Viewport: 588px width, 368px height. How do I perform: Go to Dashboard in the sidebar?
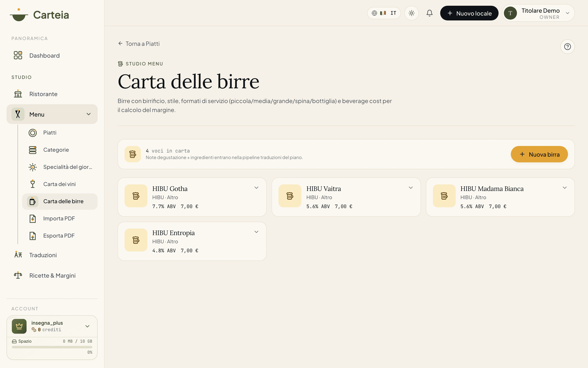click(x=52, y=55)
